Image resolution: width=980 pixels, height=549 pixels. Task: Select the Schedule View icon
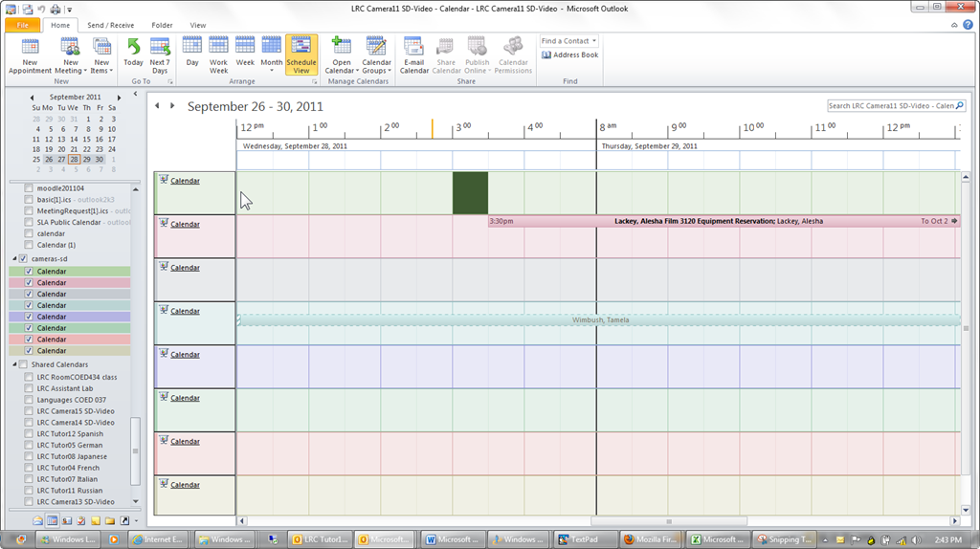[301, 55]
